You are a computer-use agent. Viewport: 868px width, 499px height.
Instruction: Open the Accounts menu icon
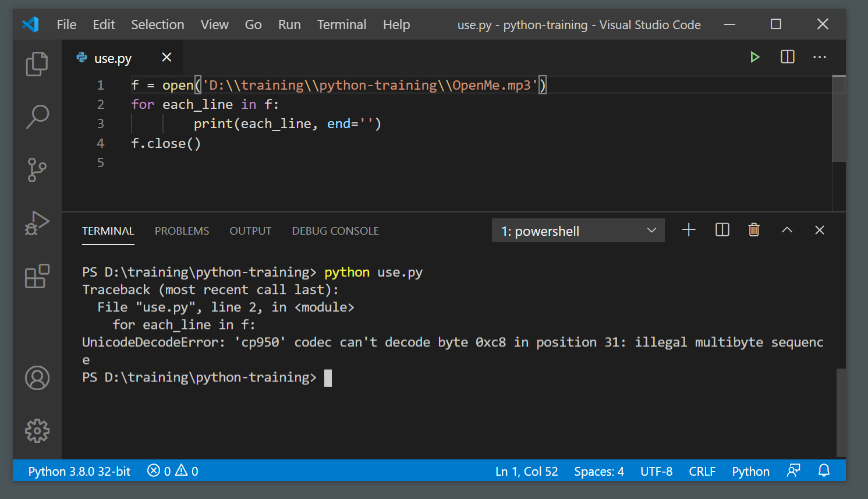pyautogui.click(x=37, y=378)
